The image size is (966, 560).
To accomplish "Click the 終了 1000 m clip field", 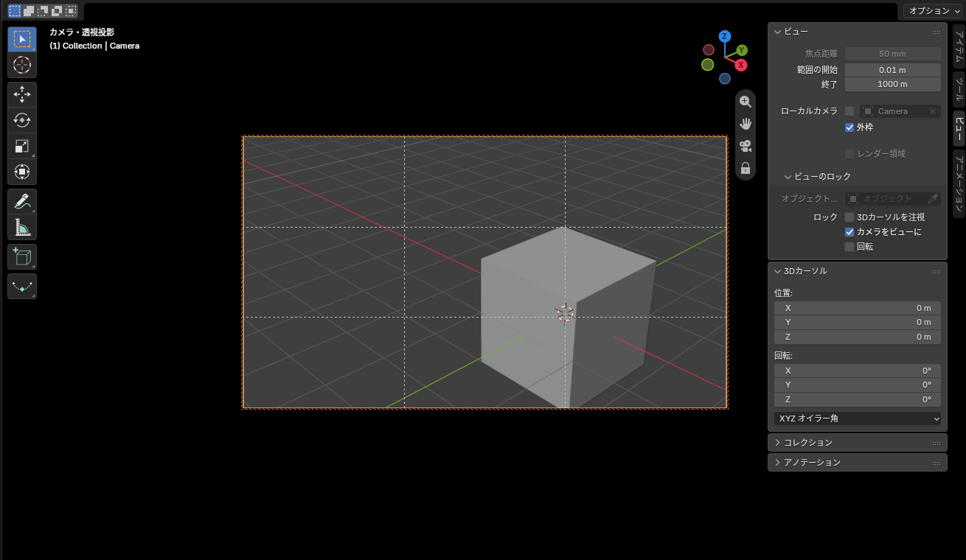I will pos(892,84).
